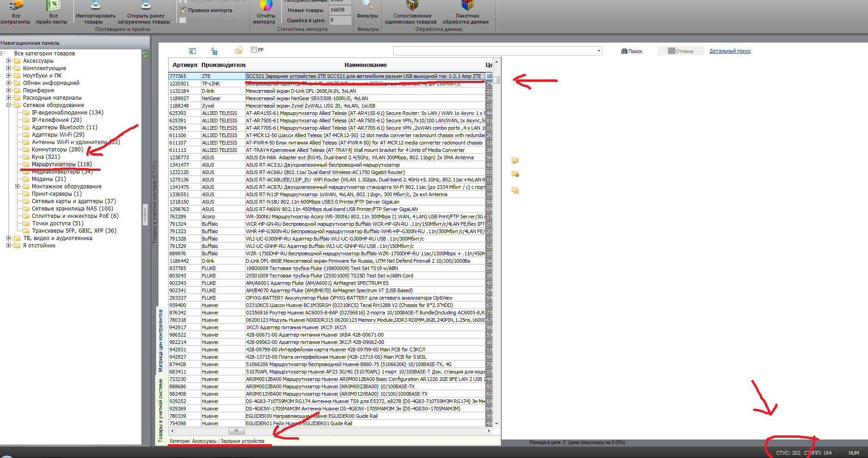
Task: Click folder icon of 'Принт-серверы (1)'
Action: click(26, 194)
